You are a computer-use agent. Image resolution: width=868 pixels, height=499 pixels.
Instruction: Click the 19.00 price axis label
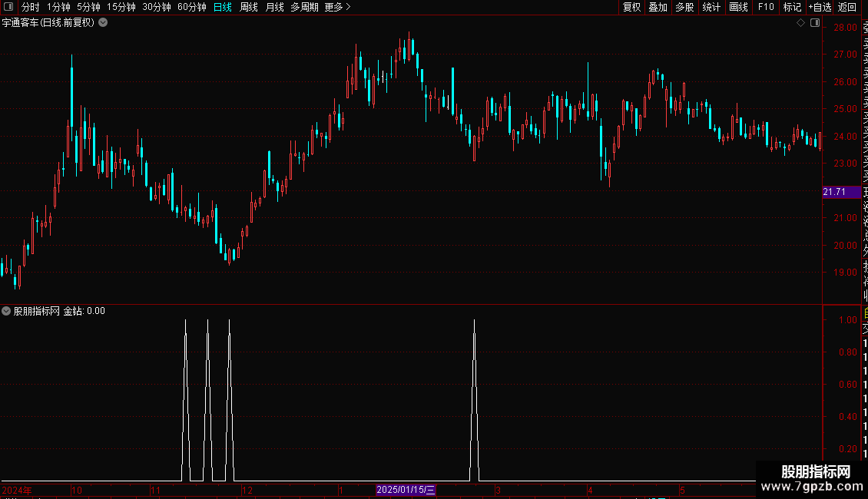click(845, 273)
